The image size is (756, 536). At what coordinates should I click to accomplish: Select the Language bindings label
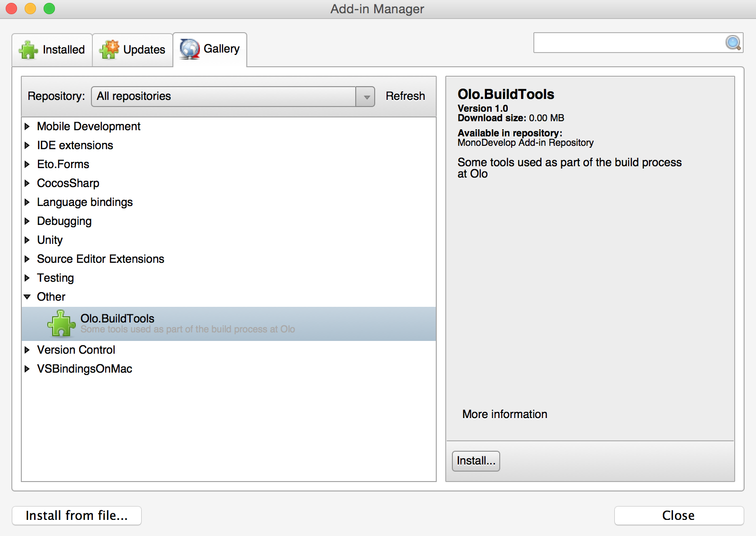point(85,202)
